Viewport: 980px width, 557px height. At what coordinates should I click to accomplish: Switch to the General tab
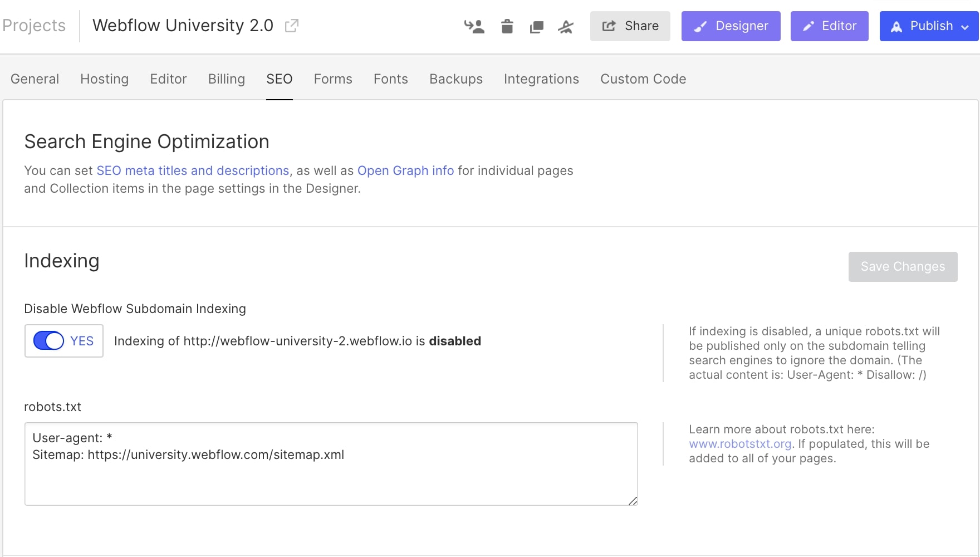coord(35,79)
